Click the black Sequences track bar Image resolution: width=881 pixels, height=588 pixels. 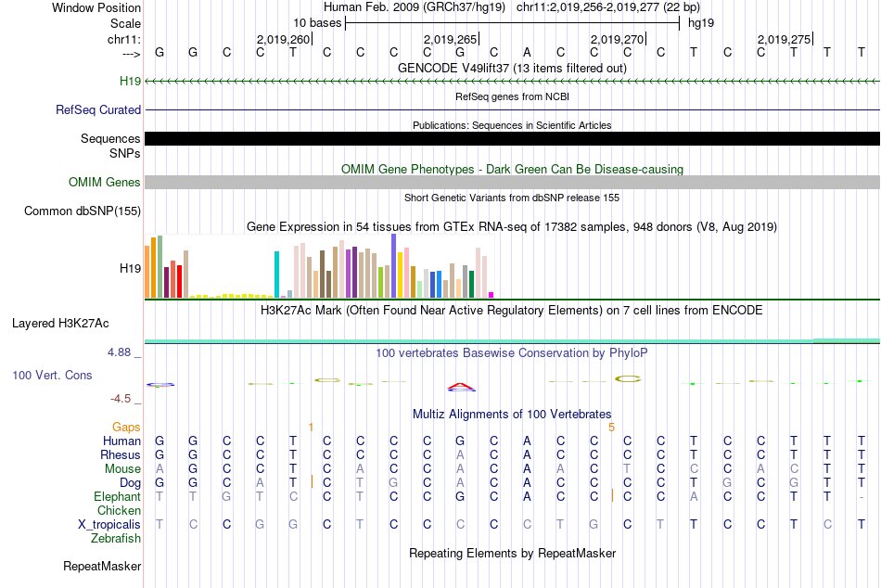pos(512,139)
